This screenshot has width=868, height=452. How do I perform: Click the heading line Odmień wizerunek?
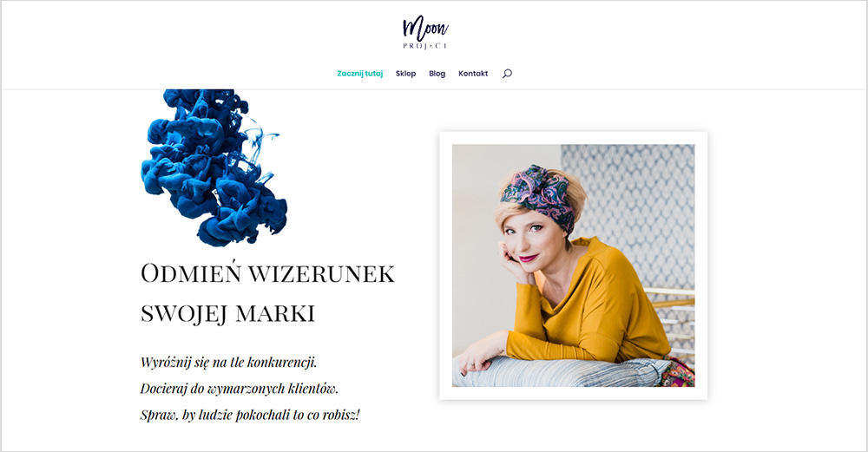click(x=267, y=273)
